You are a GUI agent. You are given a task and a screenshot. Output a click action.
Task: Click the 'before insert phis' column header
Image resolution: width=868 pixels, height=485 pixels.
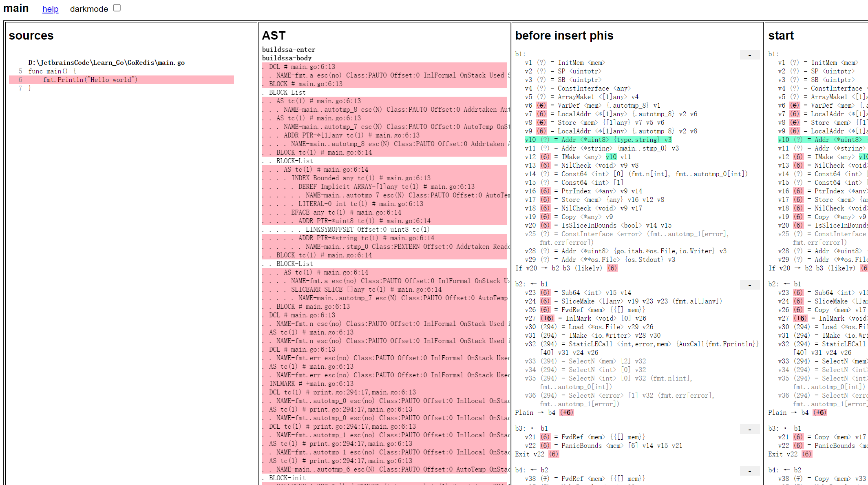point(564,35)
